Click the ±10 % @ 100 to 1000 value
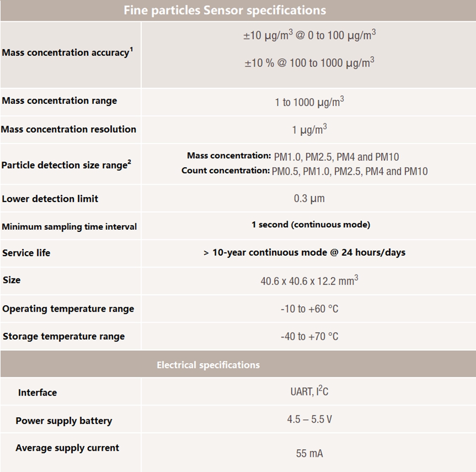This screenshot has height=472, width=476. pyautogui.click(x=309, y=64)
